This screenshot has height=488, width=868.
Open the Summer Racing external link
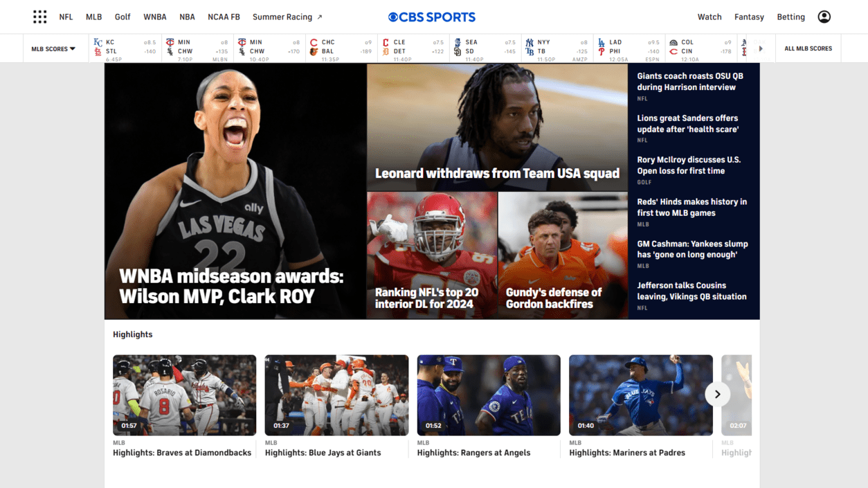[x=287, y=17]
